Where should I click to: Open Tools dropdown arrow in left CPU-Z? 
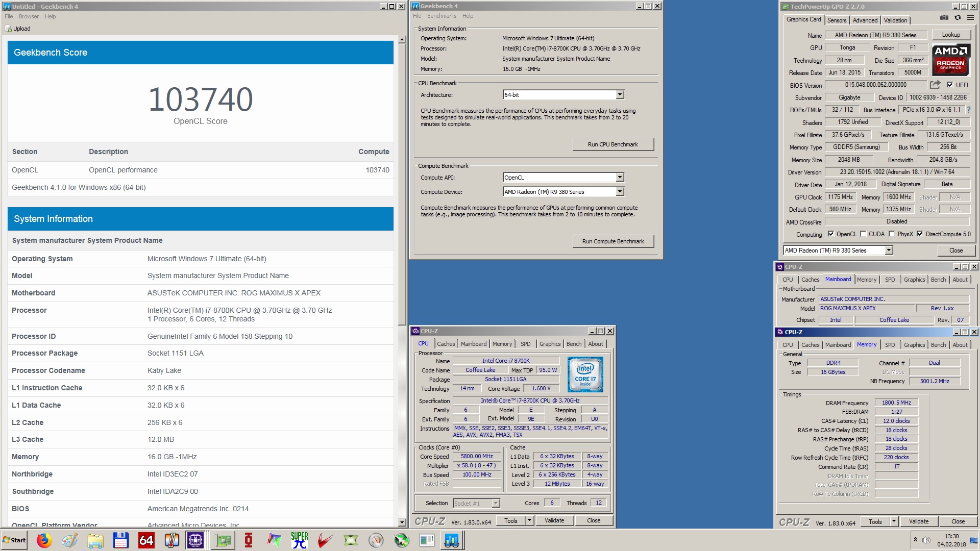tap(529, 520)
